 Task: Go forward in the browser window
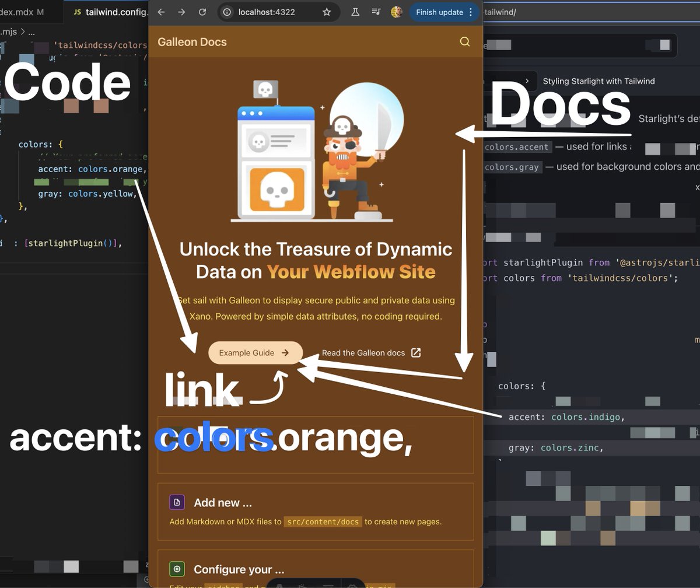[x=182, y=12]
